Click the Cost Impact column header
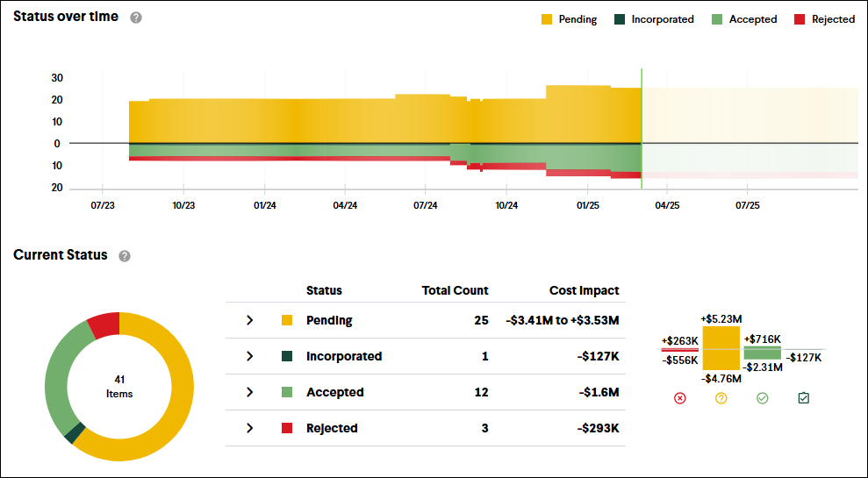Screen dimensions: 868x478 click(584, 290)
